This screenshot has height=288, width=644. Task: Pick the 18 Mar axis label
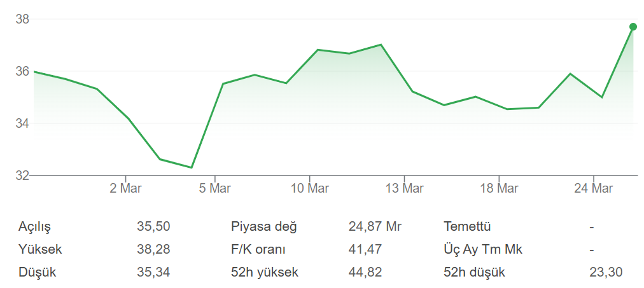tap(498, 188)
